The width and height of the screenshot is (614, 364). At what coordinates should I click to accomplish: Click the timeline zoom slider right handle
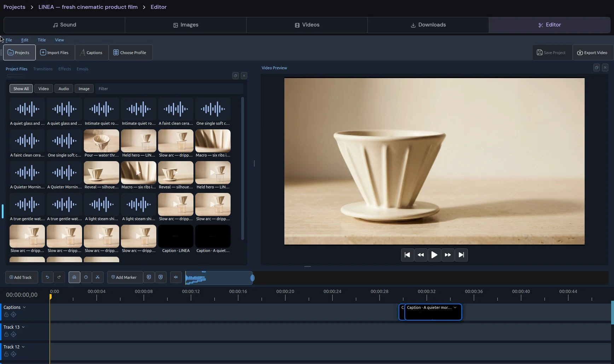pyautogui.click(x=253, y=278)
